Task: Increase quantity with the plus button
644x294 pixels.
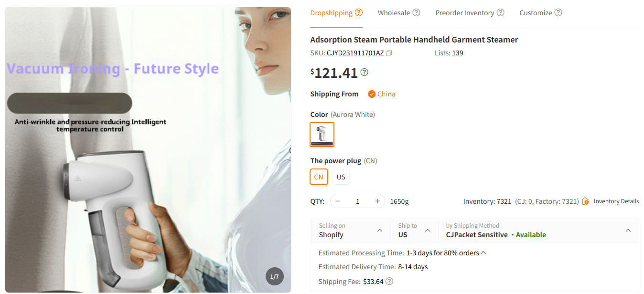Action: coord(377,201)
